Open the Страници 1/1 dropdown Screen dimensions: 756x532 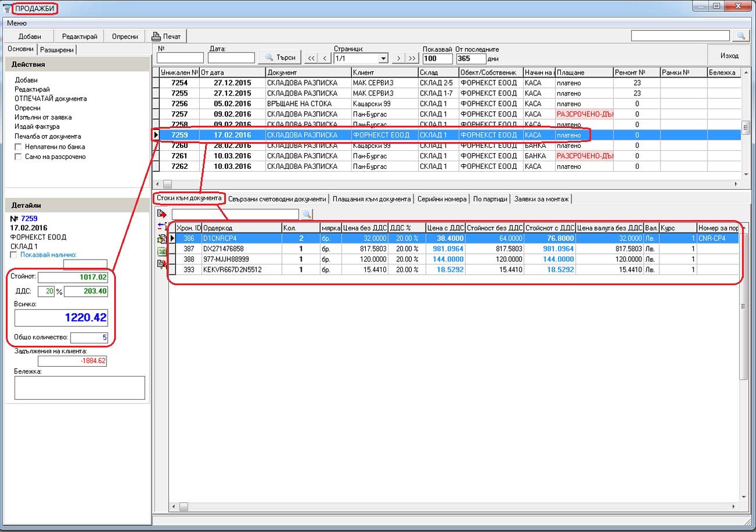tap(383, 58)
